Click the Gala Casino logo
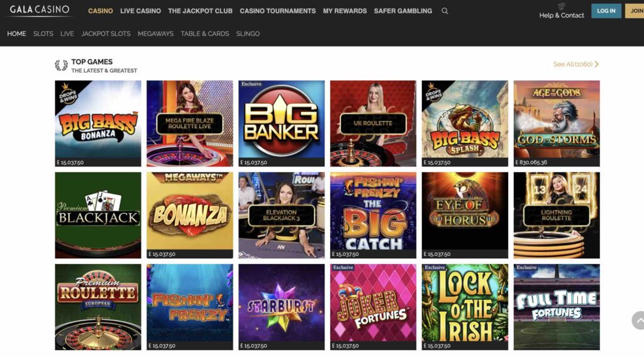Image resolution: width=644 pixels, height=357 pixels. pyautogui.click(x=40, y=10)
